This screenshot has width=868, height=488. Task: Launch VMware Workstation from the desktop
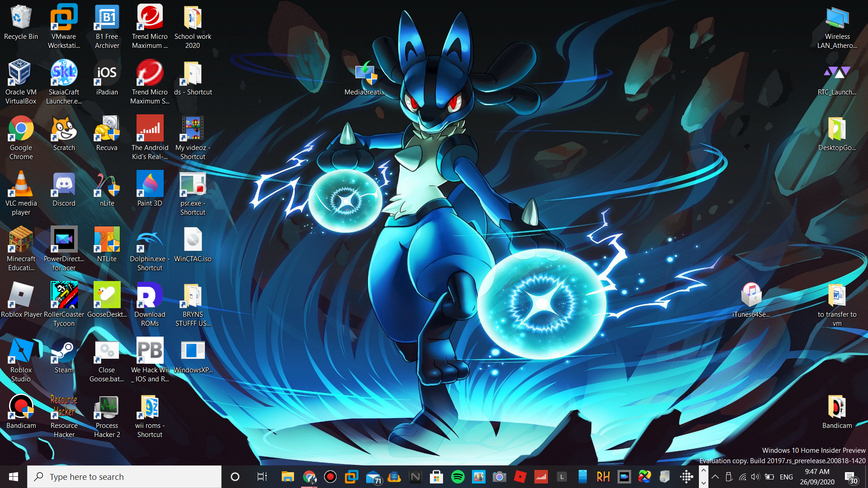coord(64,26)
